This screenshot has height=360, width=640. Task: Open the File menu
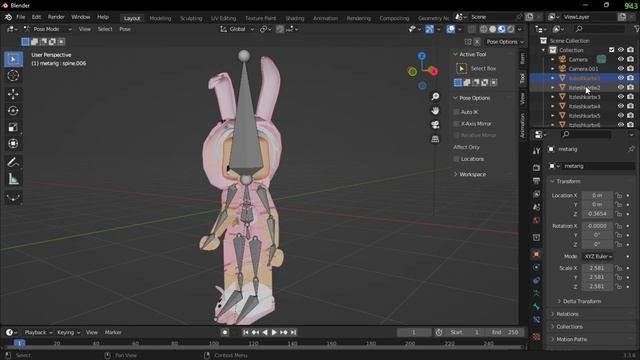pyautogui.click(x=20, y=17)
